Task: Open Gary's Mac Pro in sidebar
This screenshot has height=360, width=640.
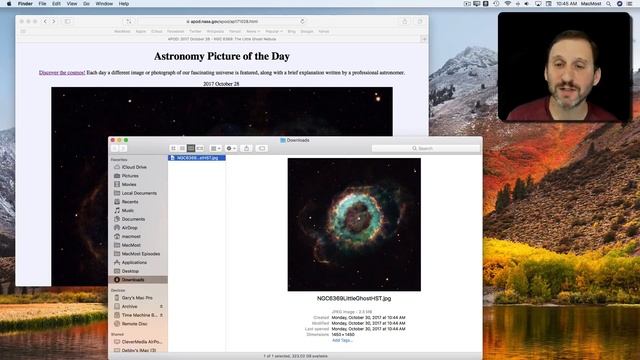Action: click(138, 298)
